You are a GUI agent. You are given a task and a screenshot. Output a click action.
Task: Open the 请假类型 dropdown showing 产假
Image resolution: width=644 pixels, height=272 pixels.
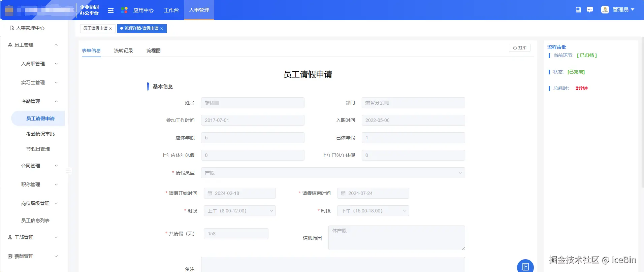[x=333, y=173]
